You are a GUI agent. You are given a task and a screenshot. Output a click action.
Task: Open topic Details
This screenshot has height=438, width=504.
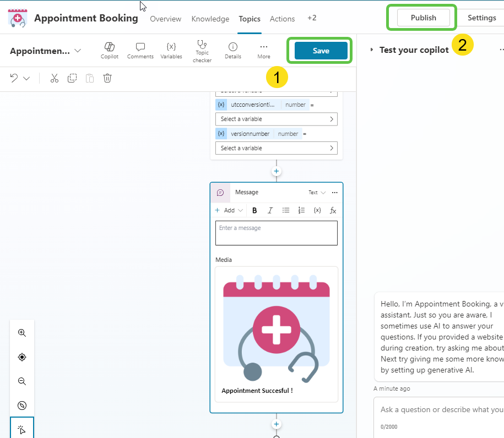233,50
